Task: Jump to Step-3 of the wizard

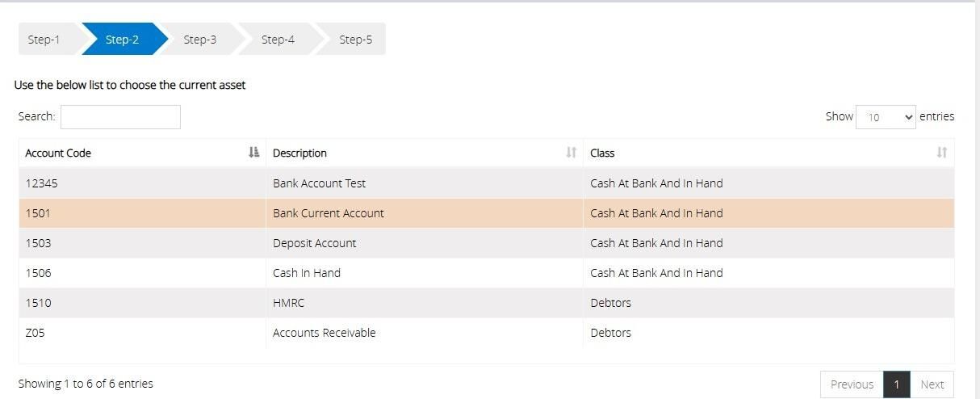Action: [x=199, y=39]
